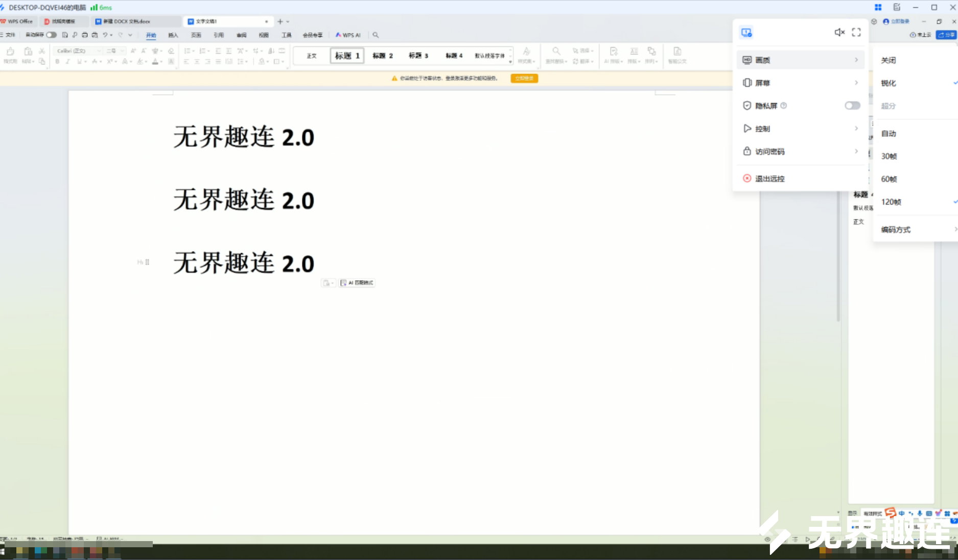Viewport: 958px width, 560px height.
Task: Expand the 访问密码 access password submenu
Action: click(x=801, y=152)
